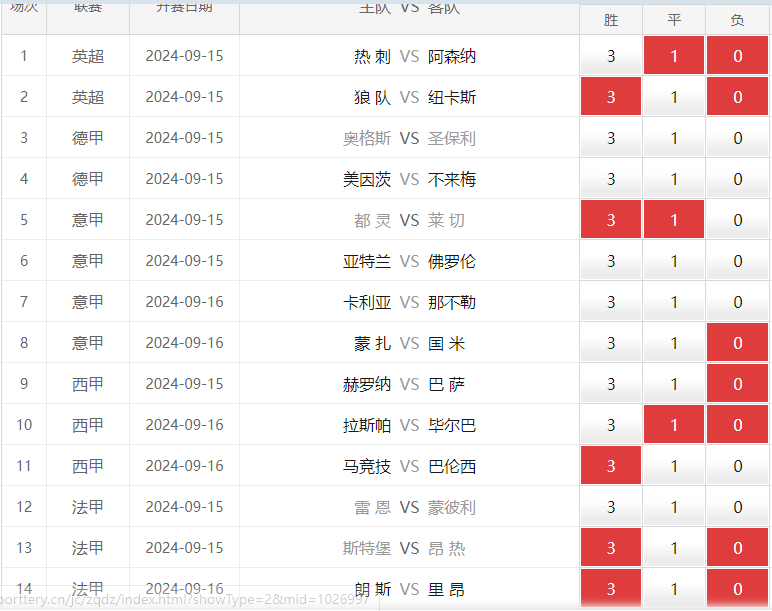The image size is (772, 611).
Task: Select 胜 (3) for 奥格斯 VS 圣保利
Action: click(611, 138)
